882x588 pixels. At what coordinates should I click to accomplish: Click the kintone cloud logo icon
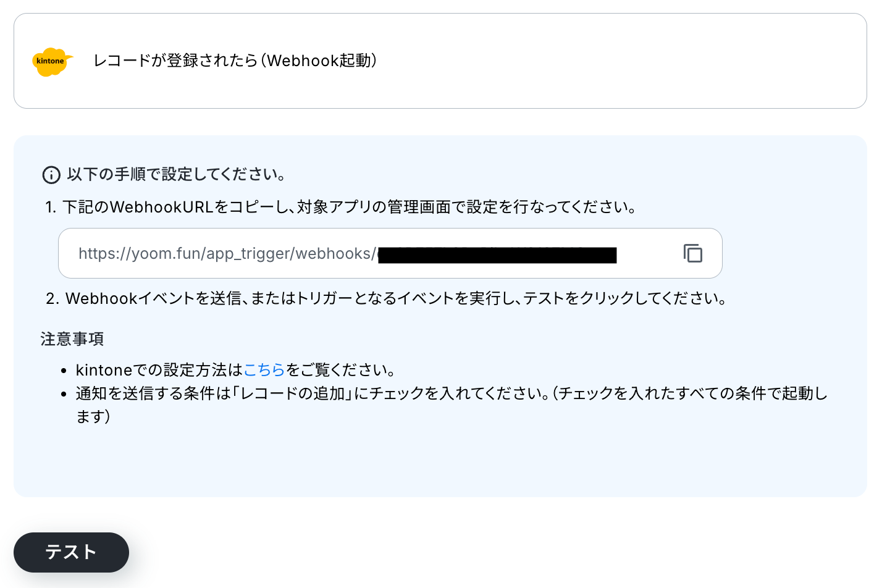52,61
